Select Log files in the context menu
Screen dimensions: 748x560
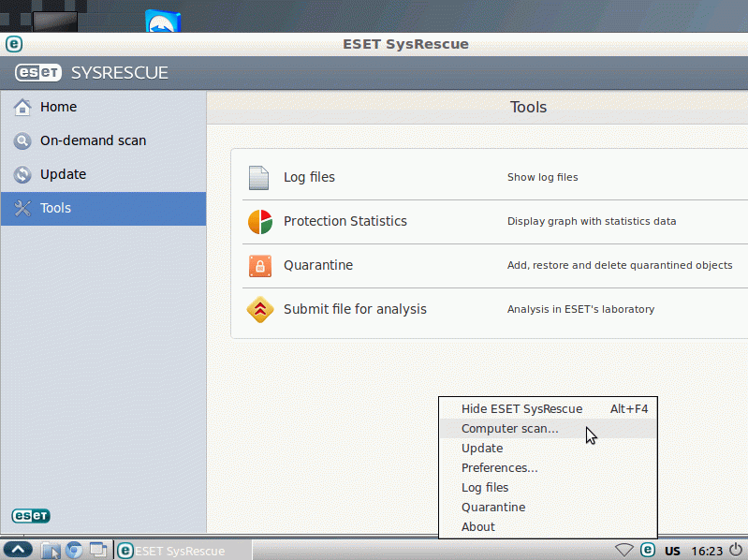pos(548,488)
